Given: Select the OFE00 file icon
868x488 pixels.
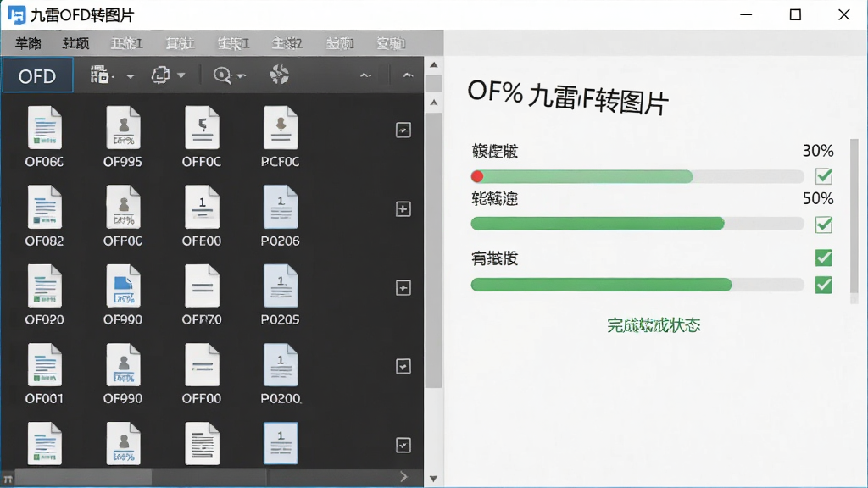Looking at the screenshot, I should pyautogui.click(x=202, y=207).
